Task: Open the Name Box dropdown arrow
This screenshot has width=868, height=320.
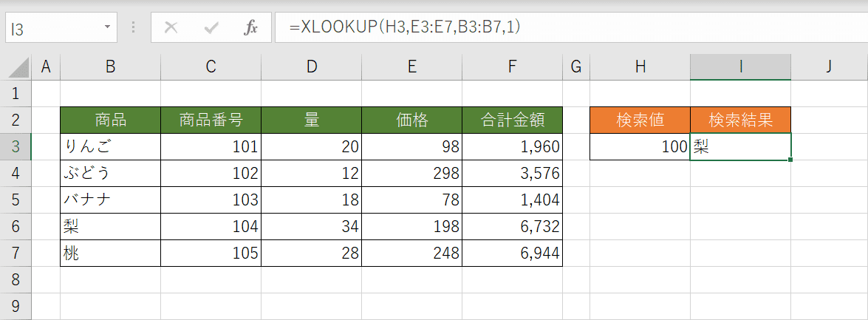Action: click(x=107, y=28)
